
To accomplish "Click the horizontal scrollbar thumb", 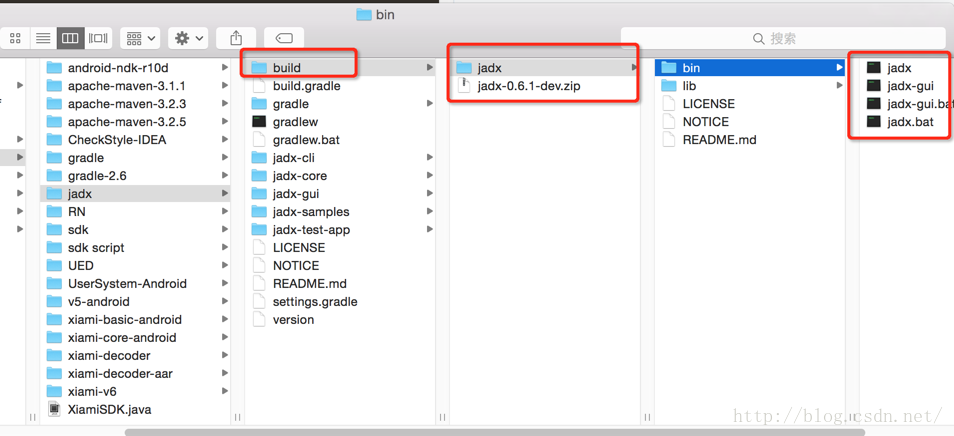I will (495, 432).
